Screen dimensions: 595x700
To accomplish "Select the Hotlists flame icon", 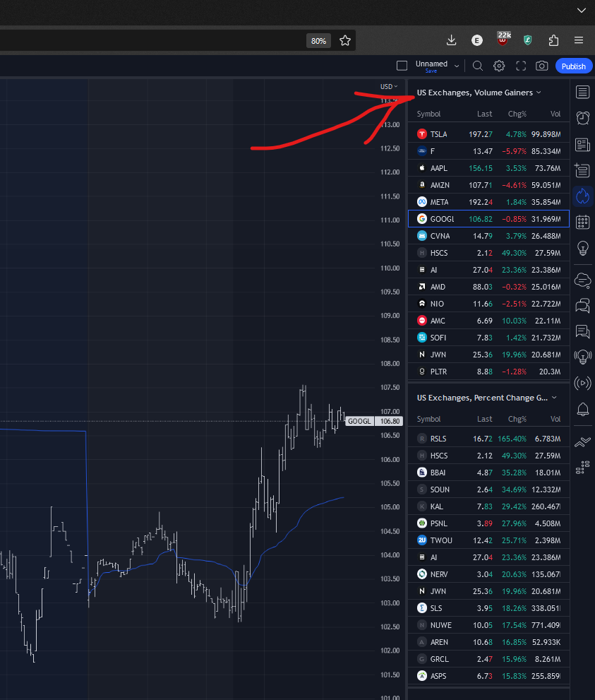I will tap(582, 196).
